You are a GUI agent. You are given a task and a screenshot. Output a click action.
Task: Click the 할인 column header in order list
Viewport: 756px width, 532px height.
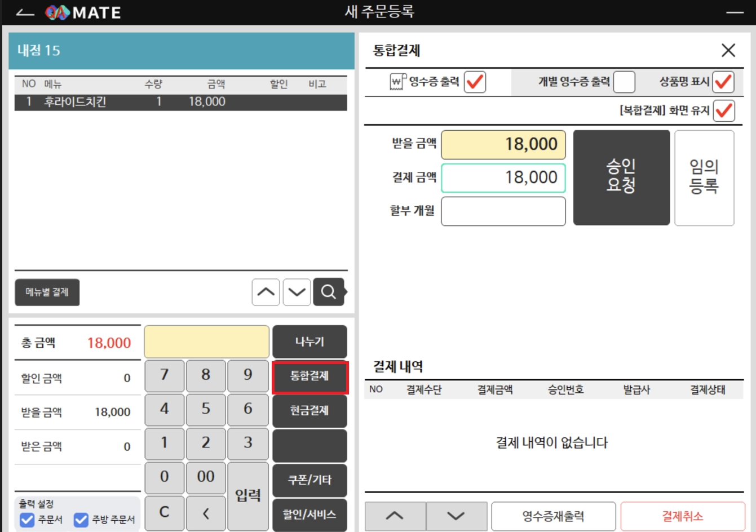[x=279, y=85]
